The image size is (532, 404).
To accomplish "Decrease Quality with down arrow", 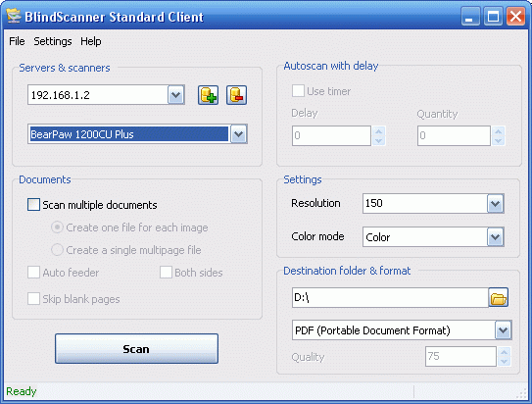I will coord(505,361).
